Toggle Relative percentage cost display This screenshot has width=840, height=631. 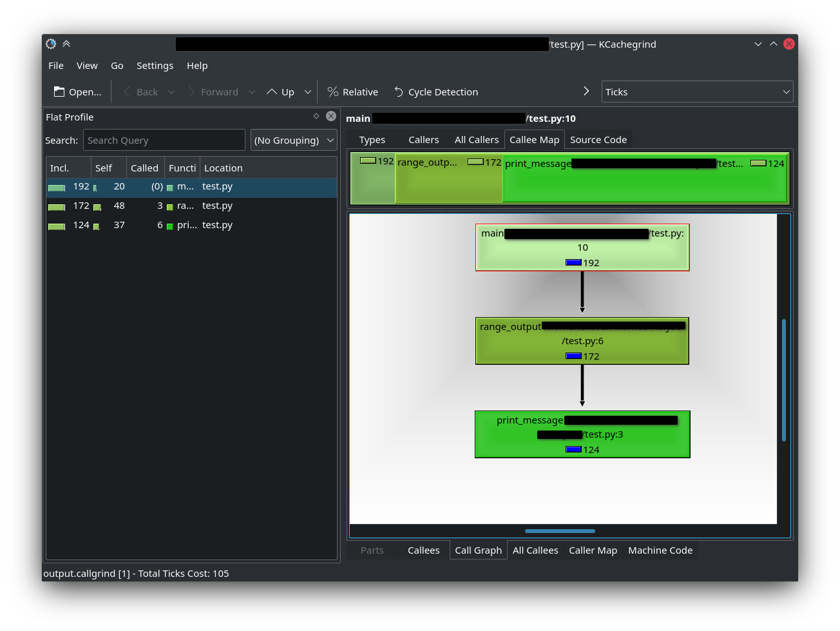tap(352, 92)
